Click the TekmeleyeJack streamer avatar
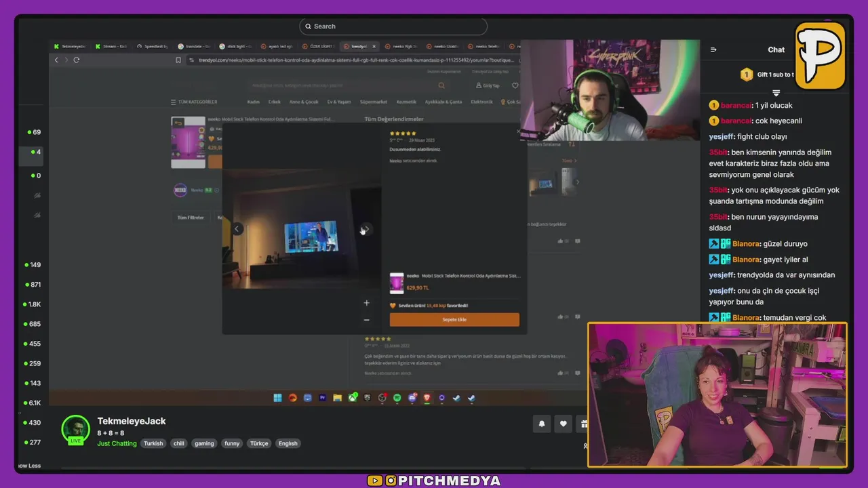The image size is (868, 488). (76, 429)
